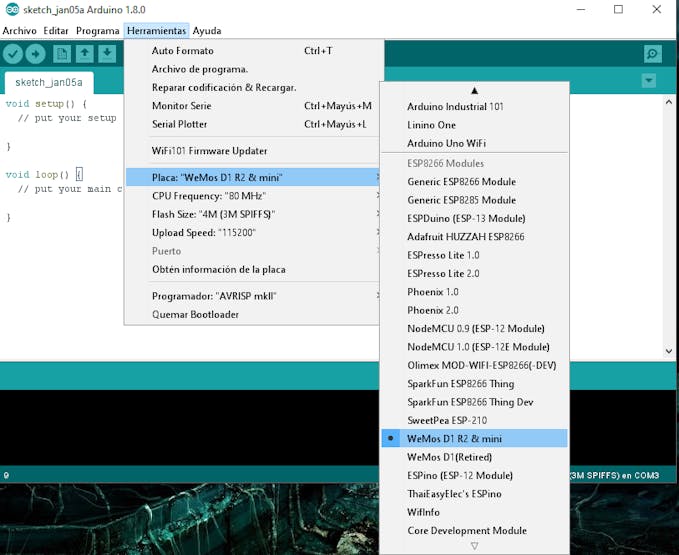Select WifInfo board

[x=474, y=512]
